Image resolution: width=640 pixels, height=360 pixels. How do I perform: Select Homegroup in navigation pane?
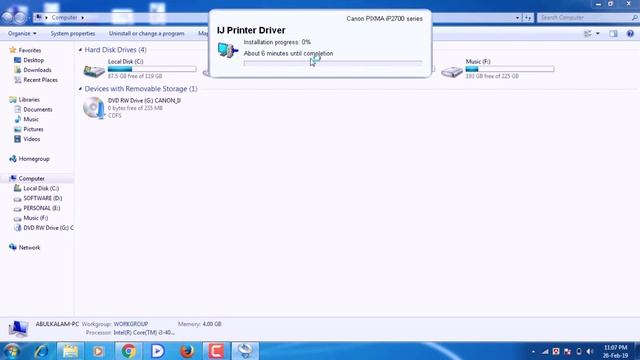pyautogui.click(x=34, y=159)
